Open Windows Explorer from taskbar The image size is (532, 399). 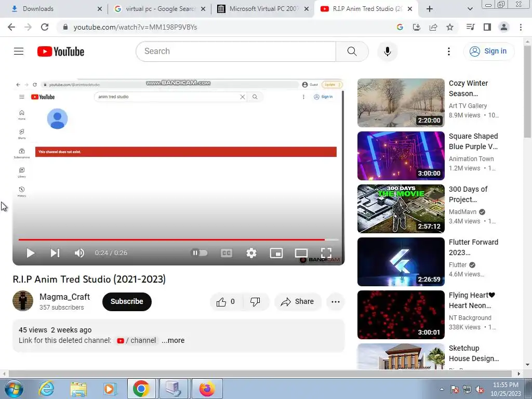click(78, 389)
